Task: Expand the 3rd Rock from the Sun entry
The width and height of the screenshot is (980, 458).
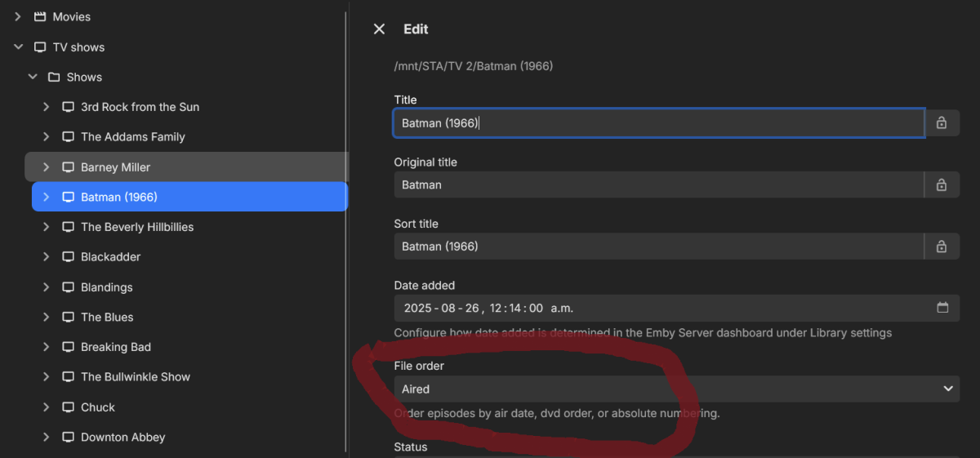Action: [x=47, y=107]
